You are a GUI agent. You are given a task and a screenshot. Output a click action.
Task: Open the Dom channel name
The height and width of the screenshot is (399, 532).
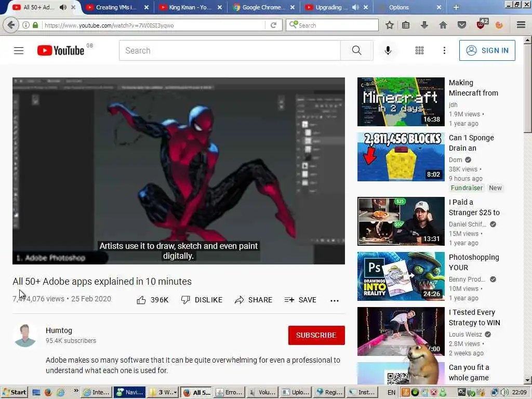455,160
